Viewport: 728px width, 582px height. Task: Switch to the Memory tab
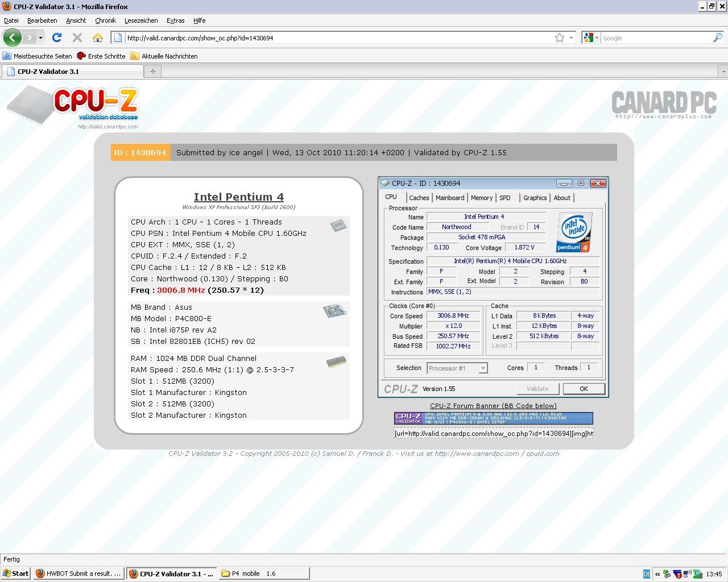pyautogui.click(x=482, y=198)
